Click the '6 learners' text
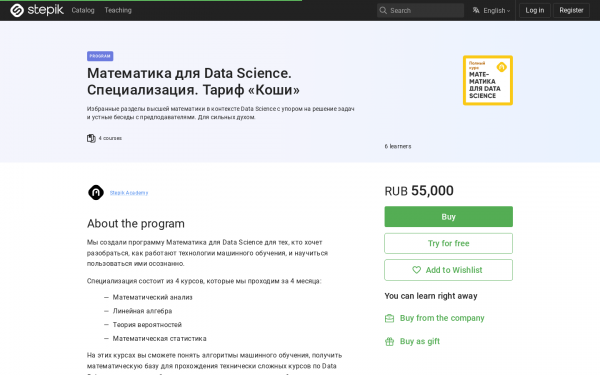 (398, 146)
